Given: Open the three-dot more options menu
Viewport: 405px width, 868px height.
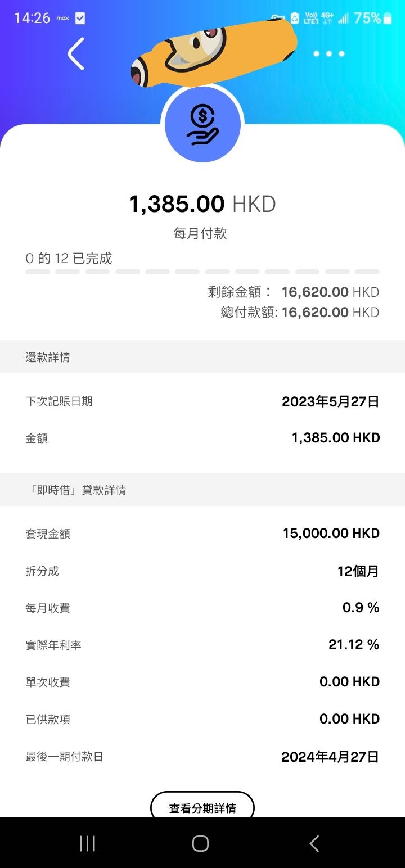Looking at the screenshot, I should pyautogui.click(x=329, y=54).
